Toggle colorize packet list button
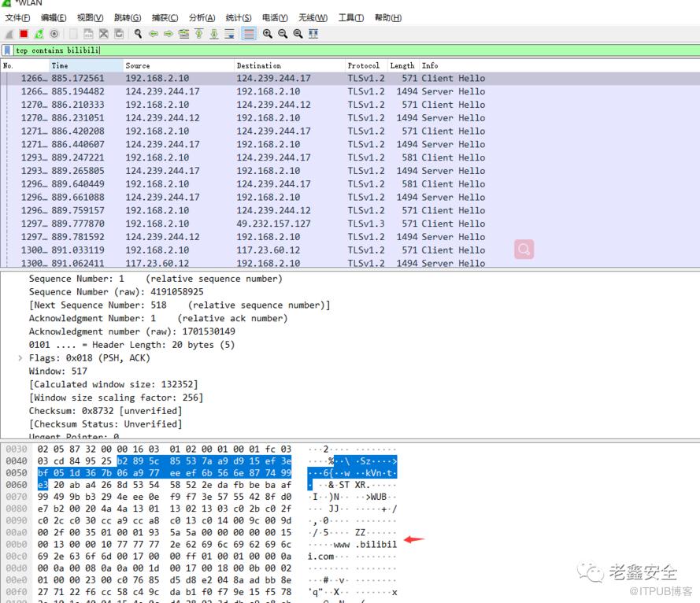700x603 pixels. click(249, 34)
